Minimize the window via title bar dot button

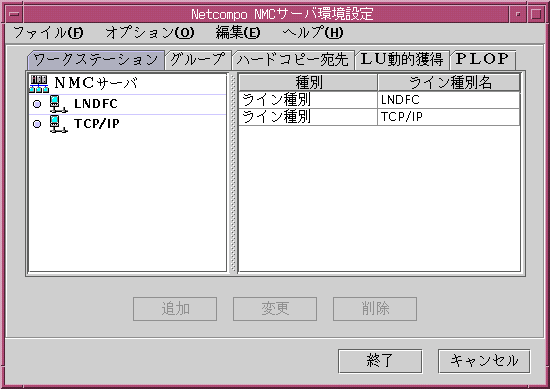pyautogui.click(x=518, y=14)
